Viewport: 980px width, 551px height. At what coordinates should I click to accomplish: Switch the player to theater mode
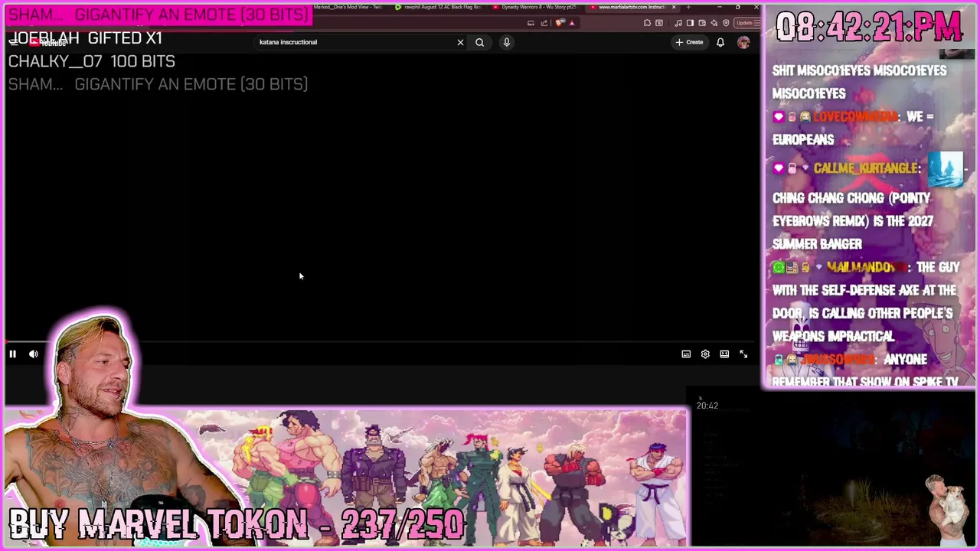[x=724, y=354]
